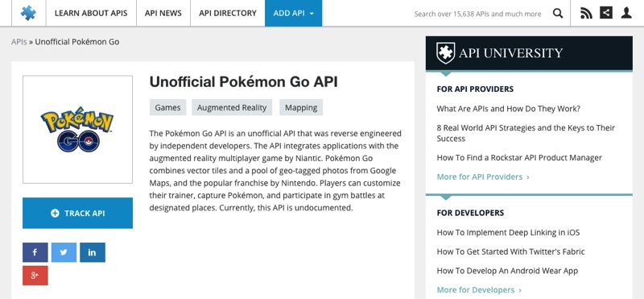The width and height of the screenshot is (644, 299).
Task: Open Deep Linking in iOS article
Action: (x=508, y=232)
